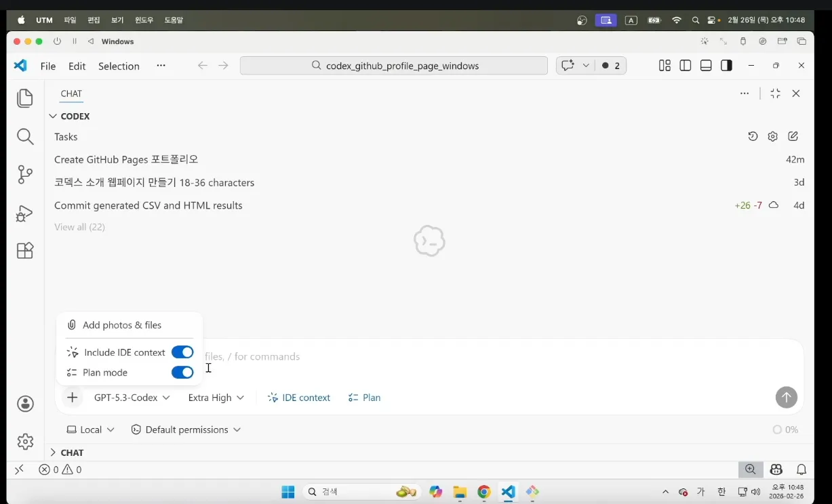Viewport: 832px width, 504px height.
Task: Click the cloud status icon on commit task
Action: click(773, 205)
